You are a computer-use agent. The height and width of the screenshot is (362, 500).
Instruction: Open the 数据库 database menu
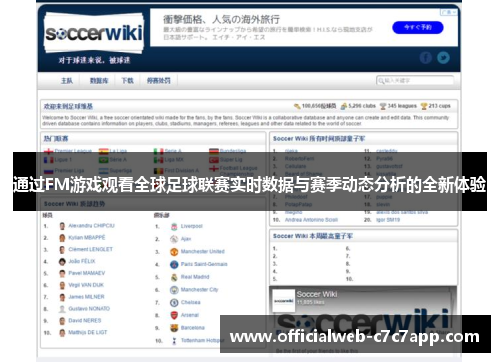pos(99,81)
